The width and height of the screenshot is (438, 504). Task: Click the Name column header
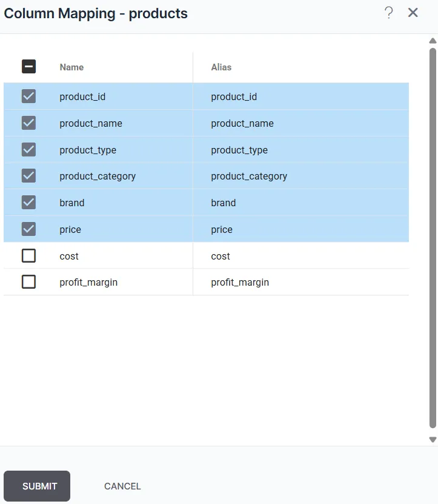tap(71, 67)
